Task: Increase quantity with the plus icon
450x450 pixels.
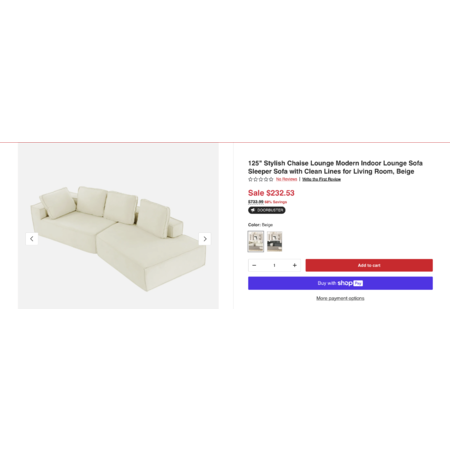Action: point(294,265)
